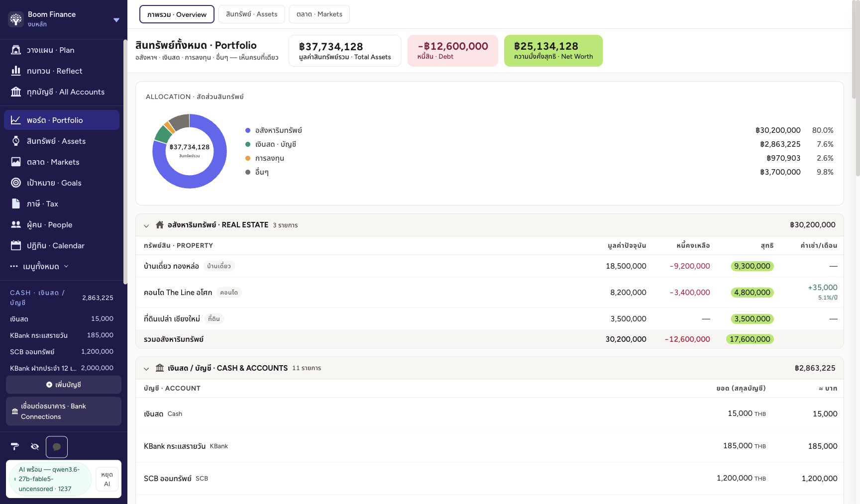Click the ที่ดิน tag badge
Screen dimensions: 860x504
coord(214,319)
